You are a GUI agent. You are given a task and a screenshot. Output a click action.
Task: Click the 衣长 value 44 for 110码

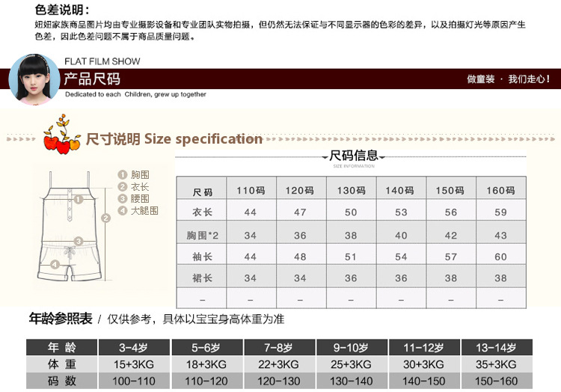[x=251, y=212]
